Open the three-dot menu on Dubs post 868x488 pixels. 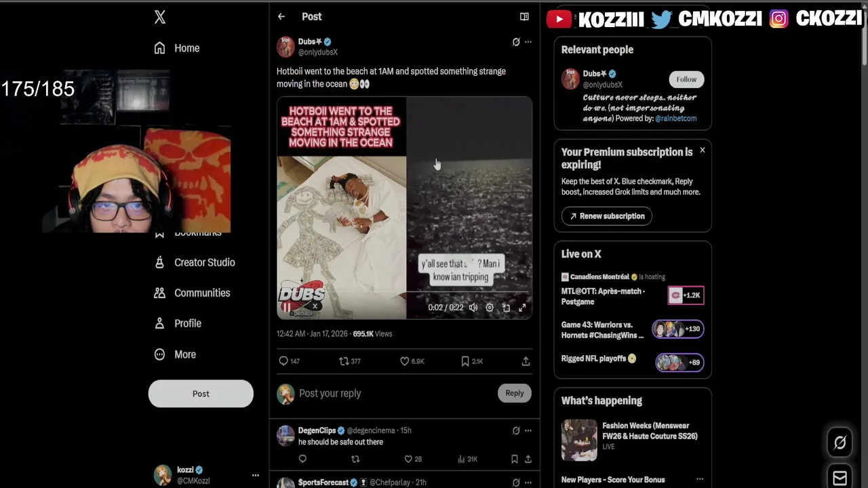[x=528, y=41]
